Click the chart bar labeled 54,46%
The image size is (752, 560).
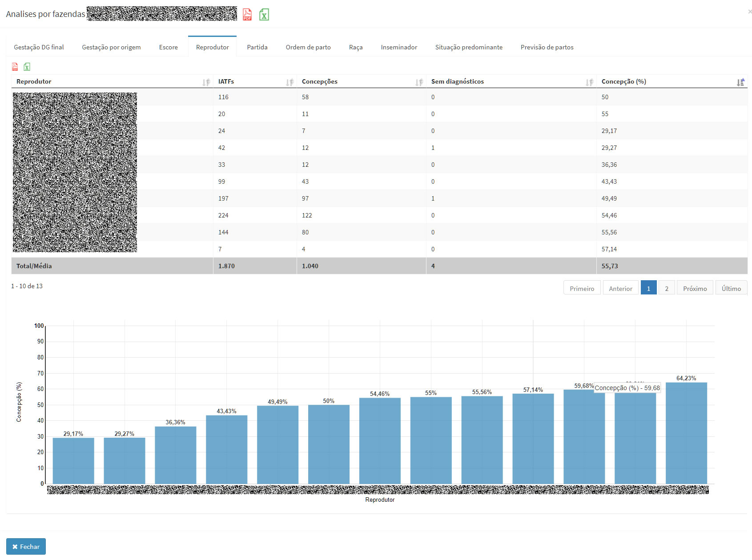380,441
